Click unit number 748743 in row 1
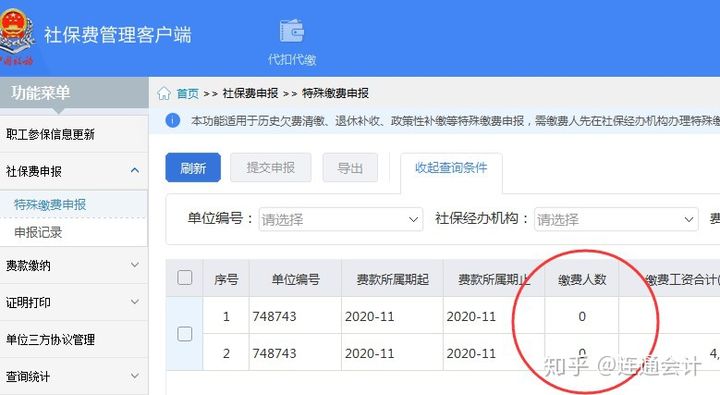720x395 pixels. pos(274,316)
